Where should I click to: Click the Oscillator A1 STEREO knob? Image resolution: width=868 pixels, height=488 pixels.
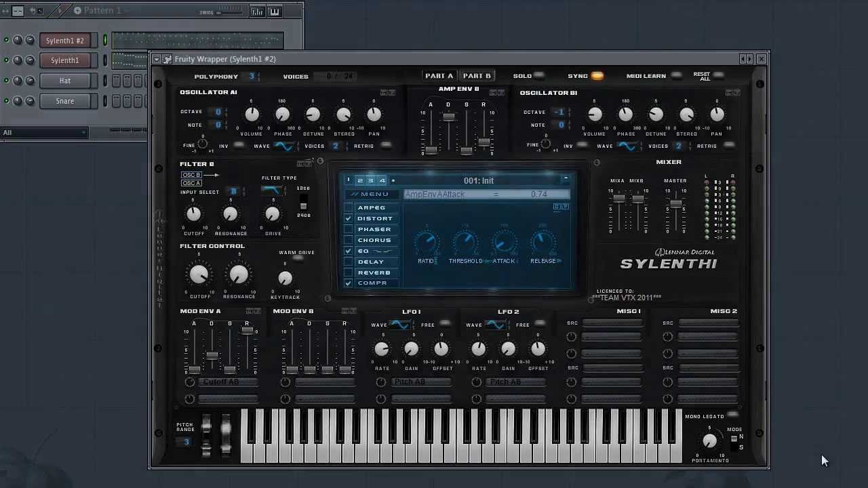coord(344,115)
